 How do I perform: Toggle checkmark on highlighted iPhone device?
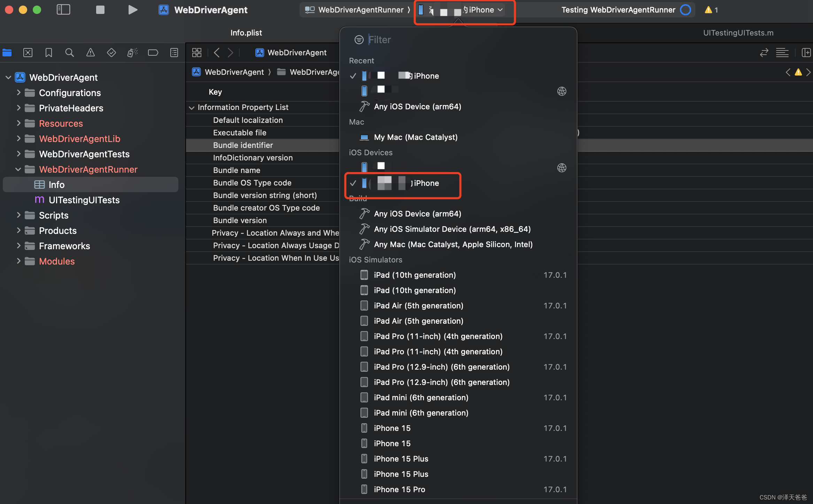click(353, 183)
